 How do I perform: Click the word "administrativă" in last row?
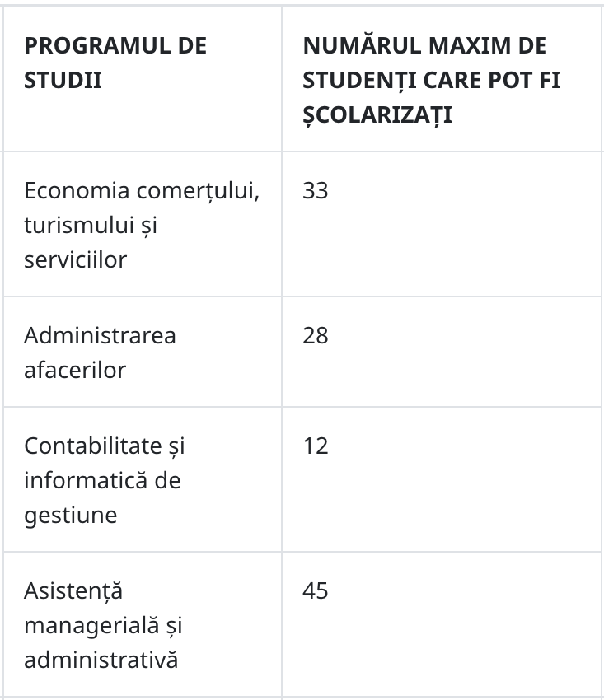[101, 659]
